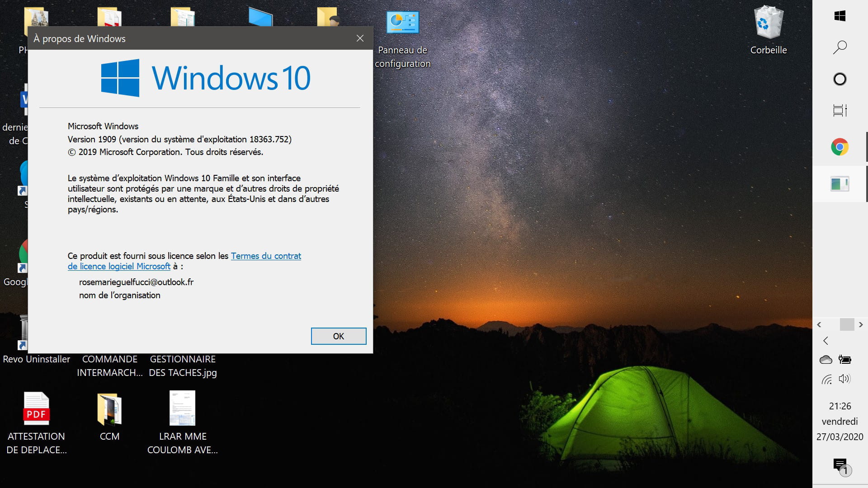Click the taskbar scroll thumb
Viewport: 868px width, 488px height.
[847, 324]
